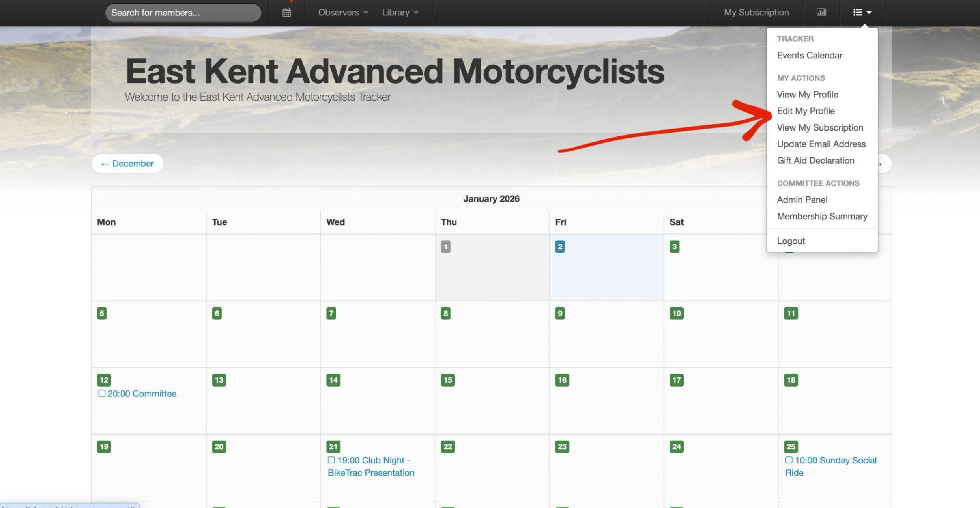Go to previous month December
The image size is (980, 508).
pyautogui.click(x=127, y=164)
